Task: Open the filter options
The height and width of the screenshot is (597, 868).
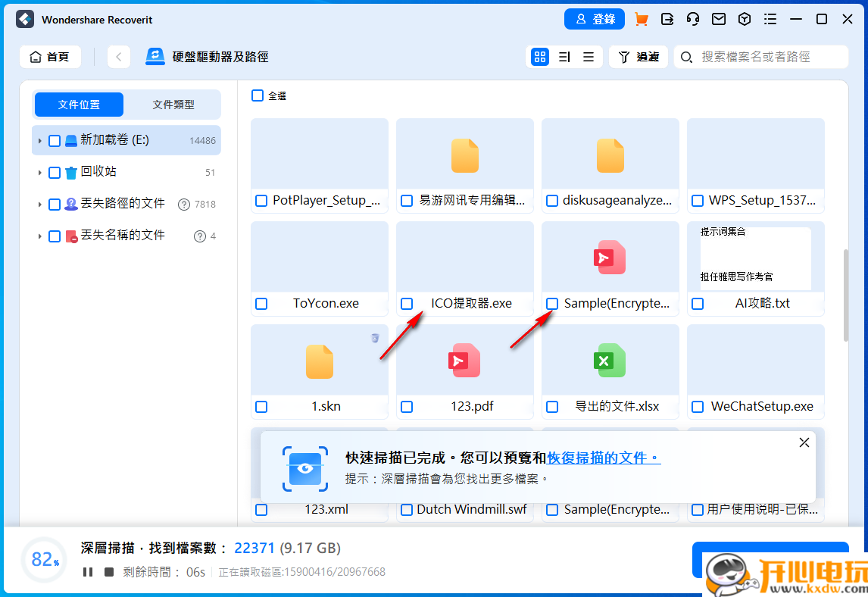Action: click(x=639, y=56)
